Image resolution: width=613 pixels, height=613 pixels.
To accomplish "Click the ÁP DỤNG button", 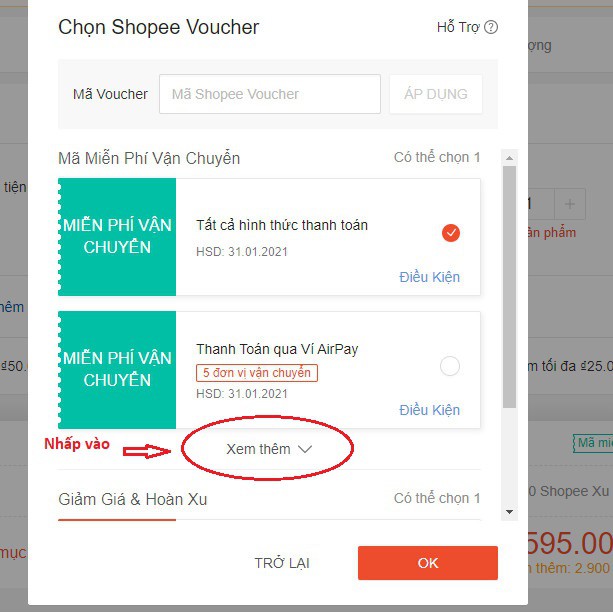I will click(436, 94).
